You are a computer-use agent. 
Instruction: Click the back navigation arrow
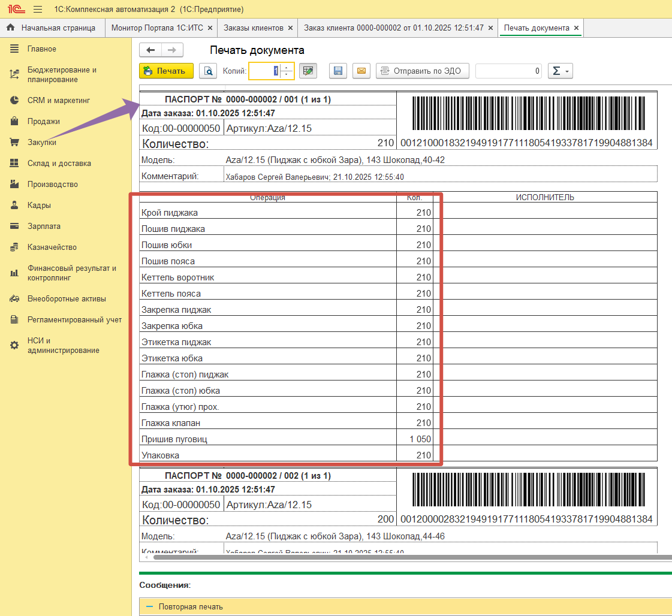150,50
